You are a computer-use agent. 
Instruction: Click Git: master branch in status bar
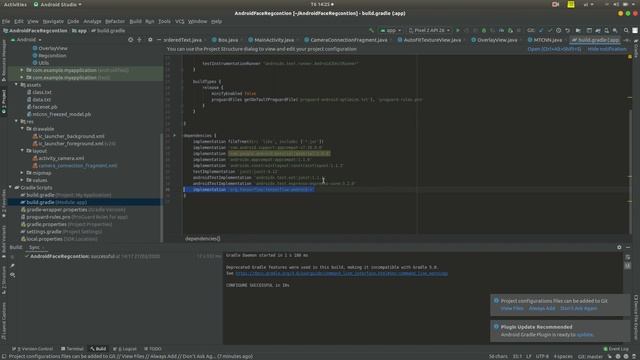590,356
